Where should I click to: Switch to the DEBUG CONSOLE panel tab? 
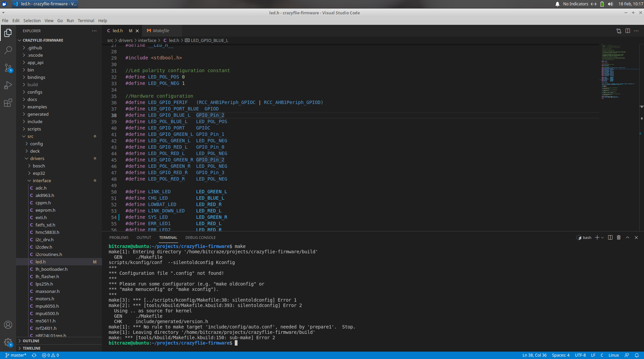pos(201,238)
